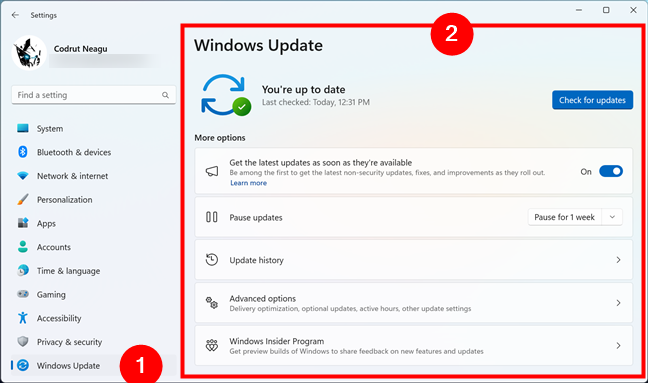Click Last checked: Today, 12:31 PM text
Screen dimensions: 648x383
coord(316,102)
